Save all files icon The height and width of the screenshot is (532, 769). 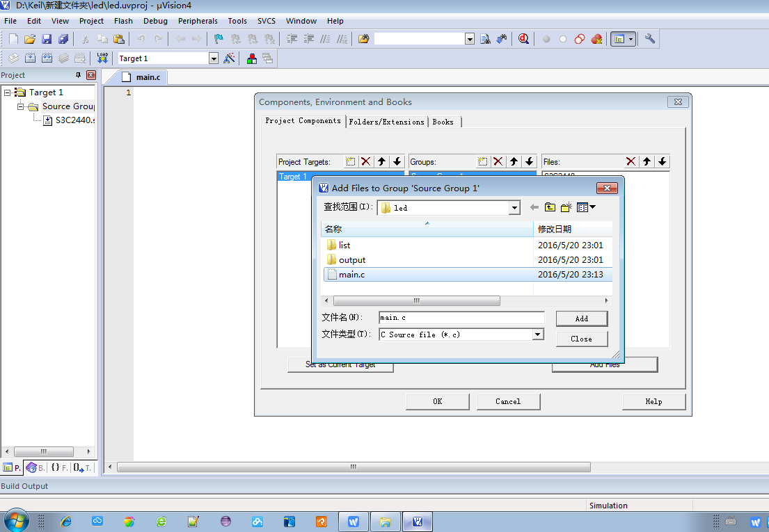[x=63, y=39]
